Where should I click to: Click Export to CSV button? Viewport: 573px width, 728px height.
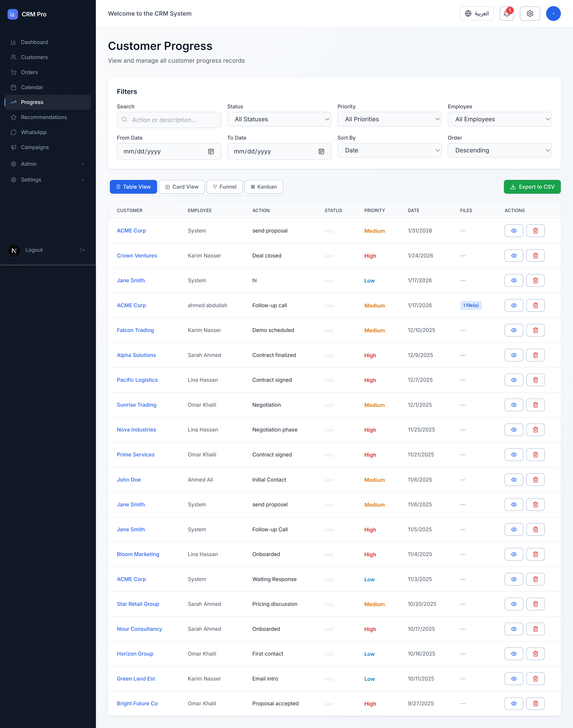532,187
